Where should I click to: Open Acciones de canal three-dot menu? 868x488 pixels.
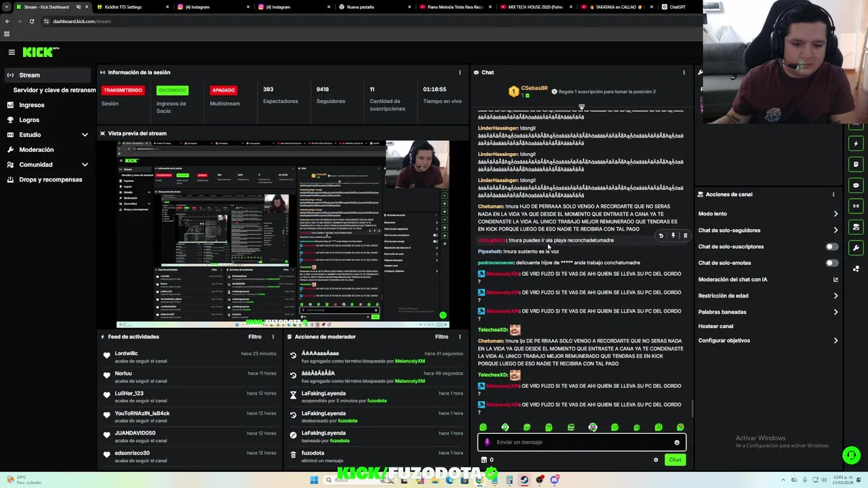tap(833, 195)
